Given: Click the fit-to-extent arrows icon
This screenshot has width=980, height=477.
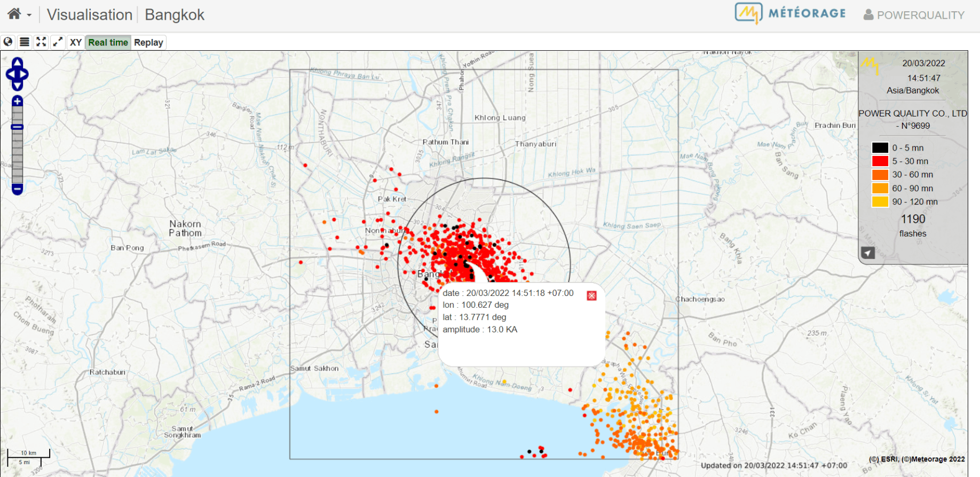Looking at the screenshot, I should [41, 42].
